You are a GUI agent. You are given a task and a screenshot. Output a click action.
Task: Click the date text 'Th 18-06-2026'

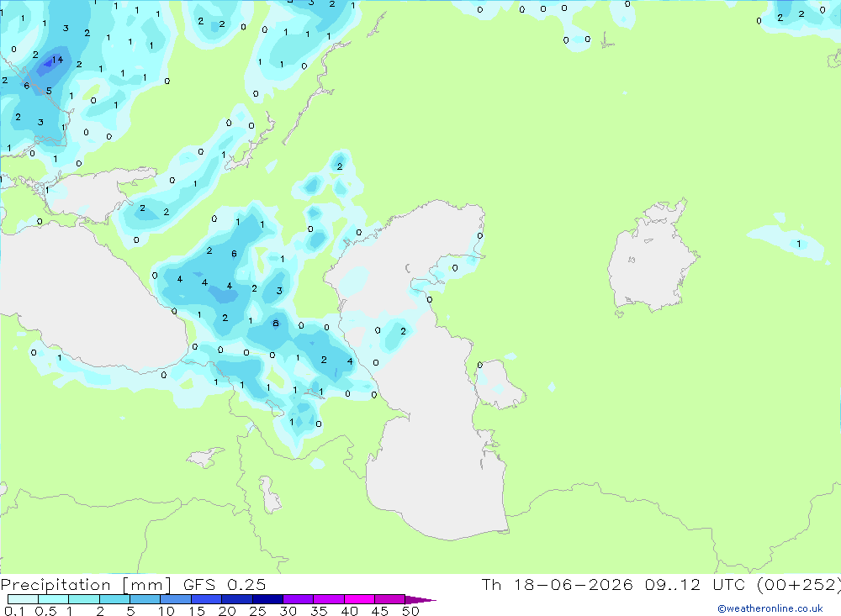click(x=557, y=585)
